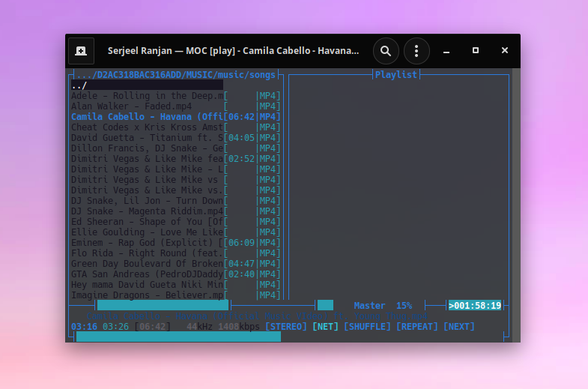Select GTA San Andreas (PedroDJDaddy track
This screenshot has width=588, height=389.
point(175,274)
